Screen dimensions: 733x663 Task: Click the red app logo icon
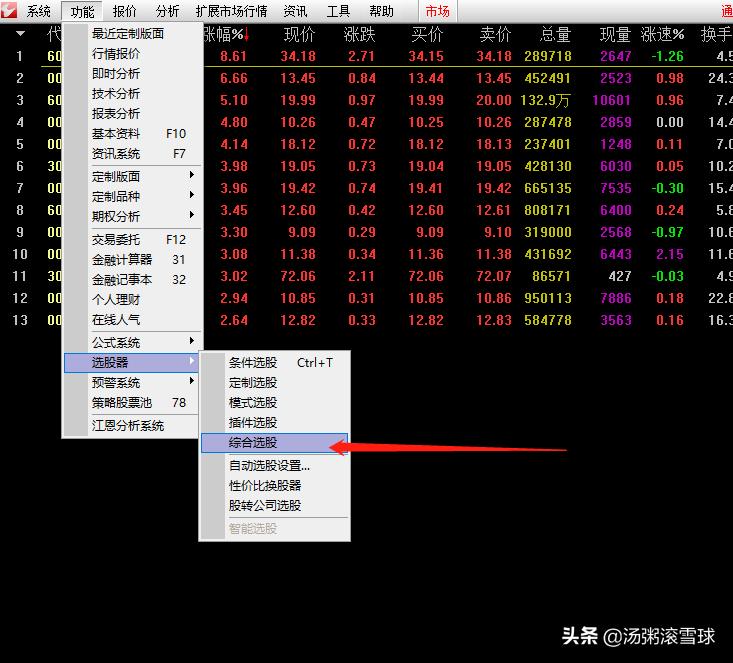(x=8, y=10)
